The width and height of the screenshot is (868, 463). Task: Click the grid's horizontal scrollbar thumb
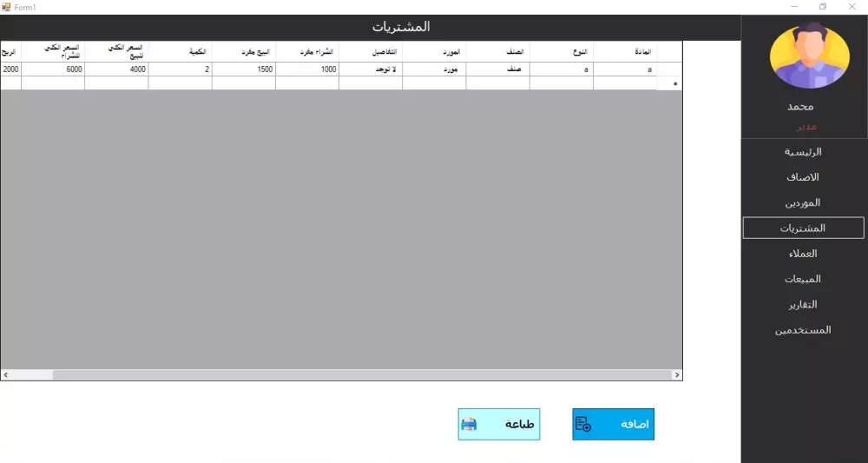click(362, 375)
